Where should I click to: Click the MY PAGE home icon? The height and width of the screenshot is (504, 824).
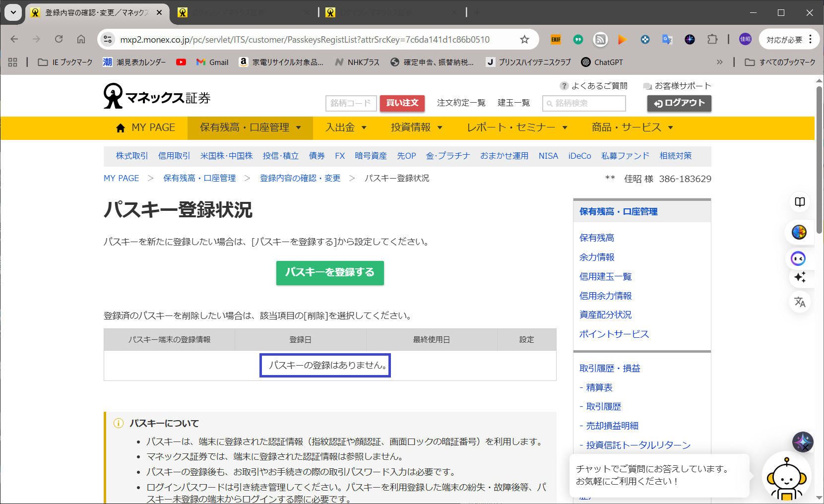[x=120, y=128]
